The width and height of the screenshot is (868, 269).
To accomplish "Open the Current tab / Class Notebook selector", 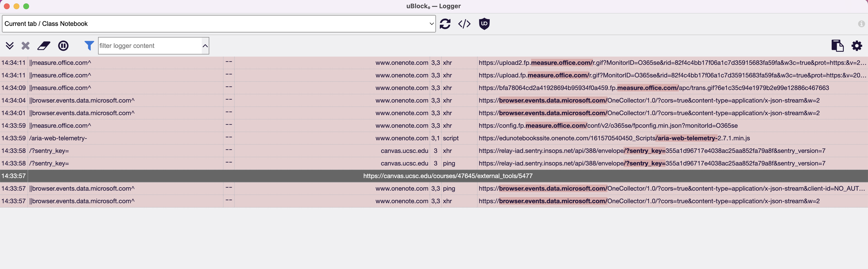I will coord(218,23).
